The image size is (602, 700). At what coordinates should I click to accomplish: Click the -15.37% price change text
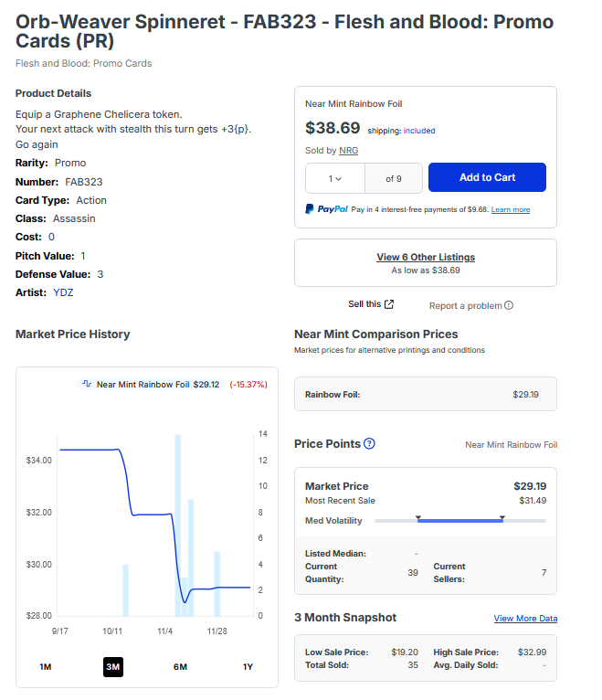click(248, 385)
